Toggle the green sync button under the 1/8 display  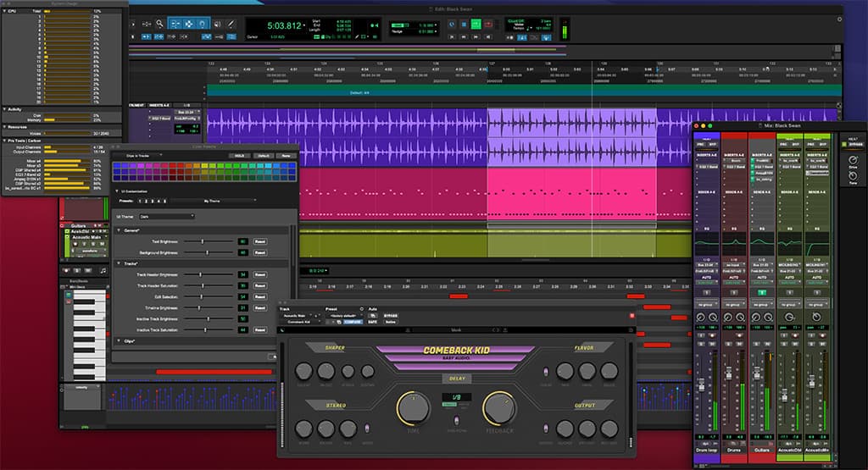point(449,404)
